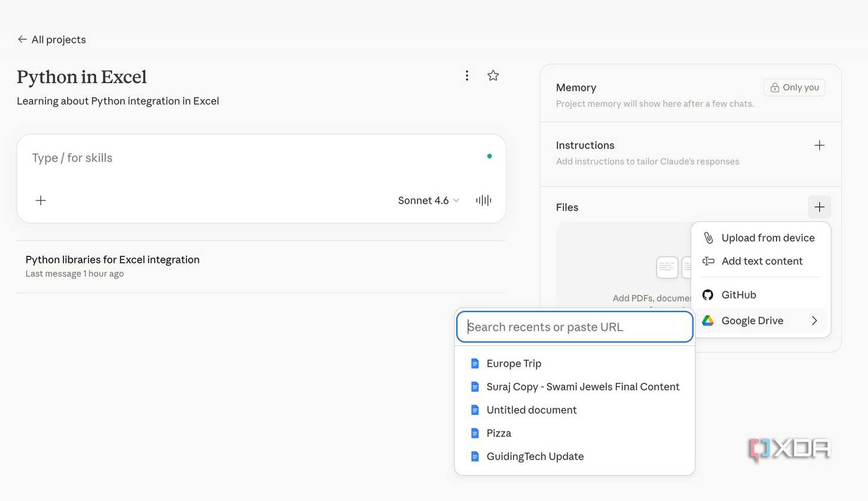Click Add instructions to tailor Claude's responses
Image resolution: width=868 pixels, height=501 pixels.
647,161
